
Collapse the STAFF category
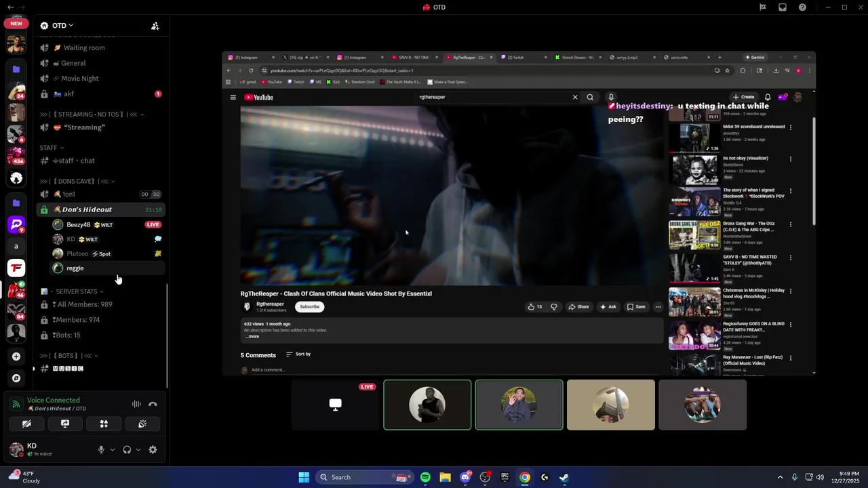click(52, 148)
